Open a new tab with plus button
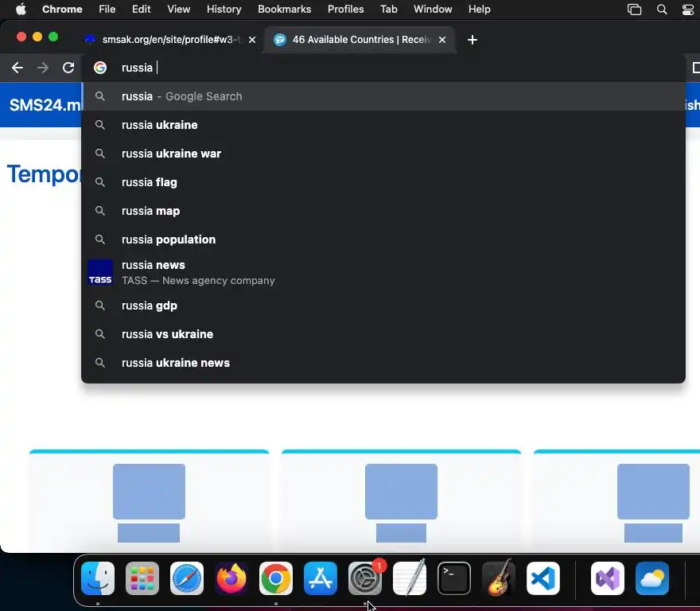The image size is (700, 611). point(472,40)
